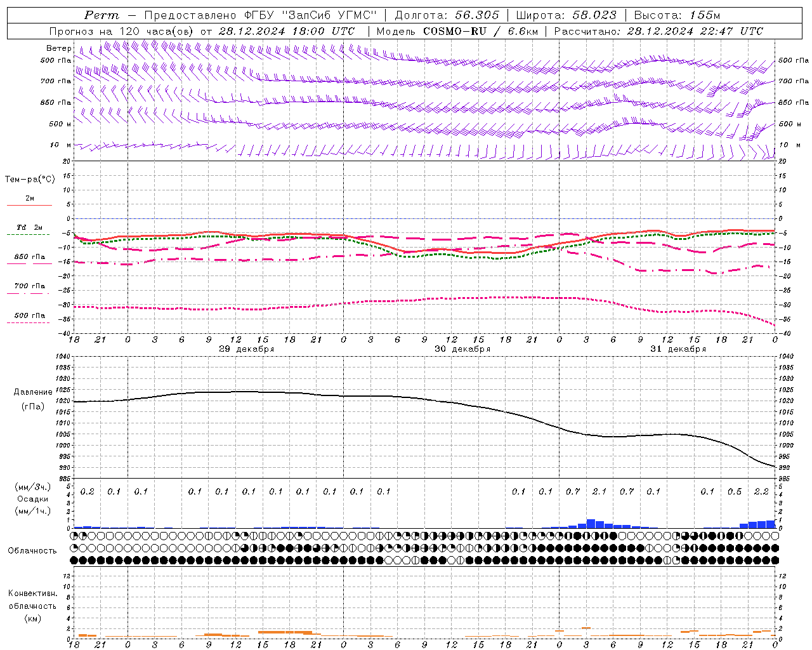
Task: Click the "Широта: 58.023" header field
Action: 566,15
